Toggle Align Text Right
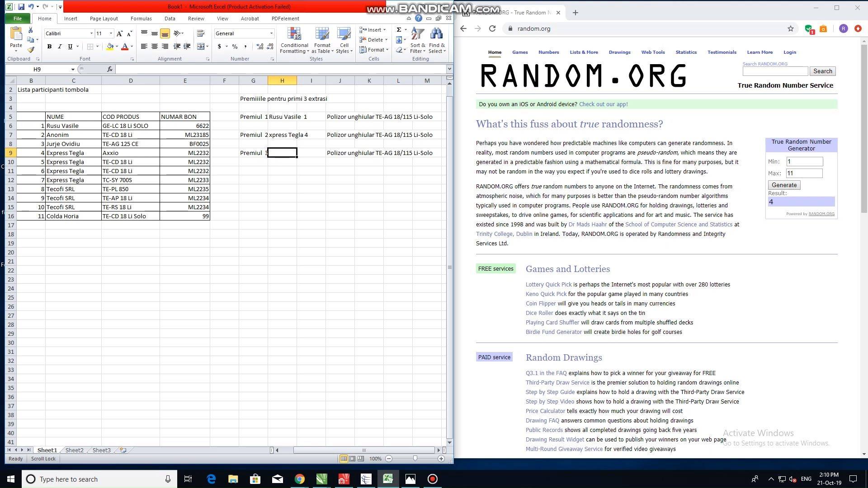 click(x=165, y=47)
